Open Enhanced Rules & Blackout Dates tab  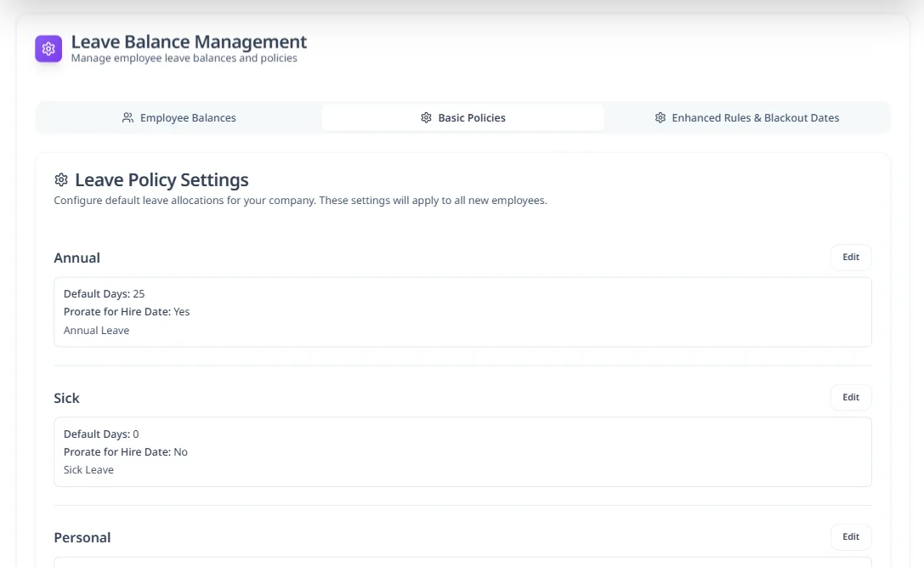[x=746, y=118]
